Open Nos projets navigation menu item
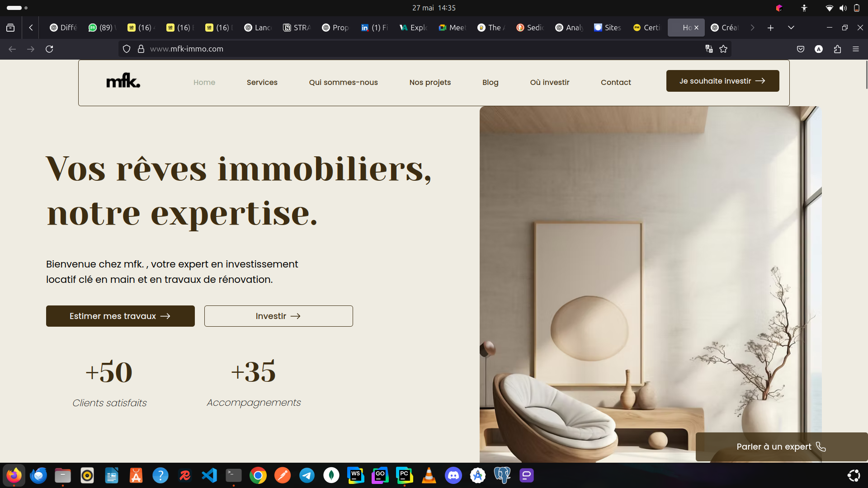868x488 pixels. pyautogui.click(x=430, y=82)
